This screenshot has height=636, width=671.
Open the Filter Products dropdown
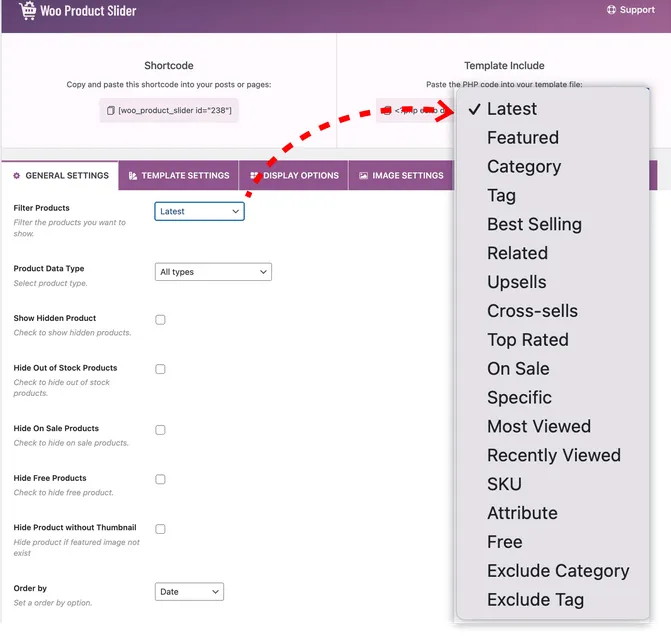pos(199,211)
